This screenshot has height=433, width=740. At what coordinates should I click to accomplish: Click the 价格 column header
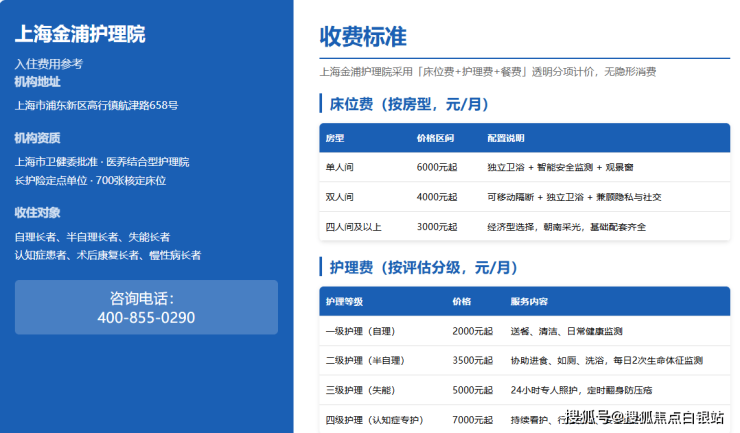pyautogui.click(x=462, y=302)
